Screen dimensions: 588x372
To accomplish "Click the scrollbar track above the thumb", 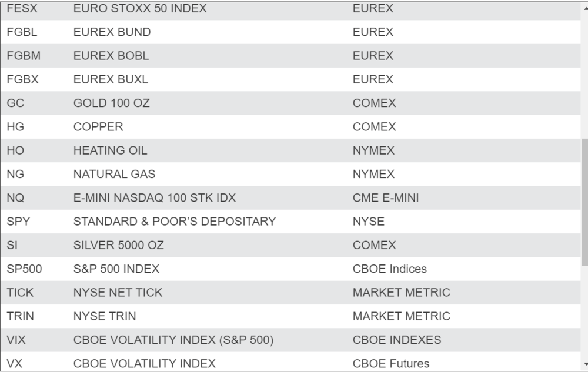I will coord(584,76).
